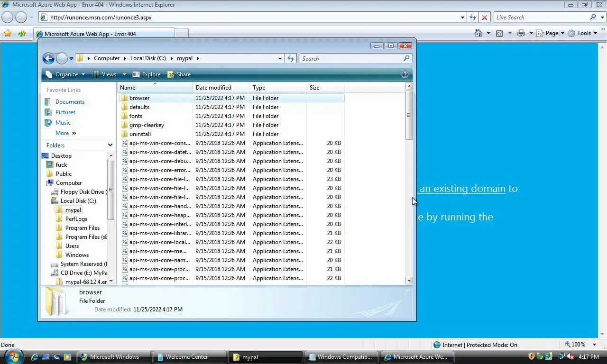This screenshot has width=607, height=364.
Task: Open IE Tools menu
Action: (583, 33)
